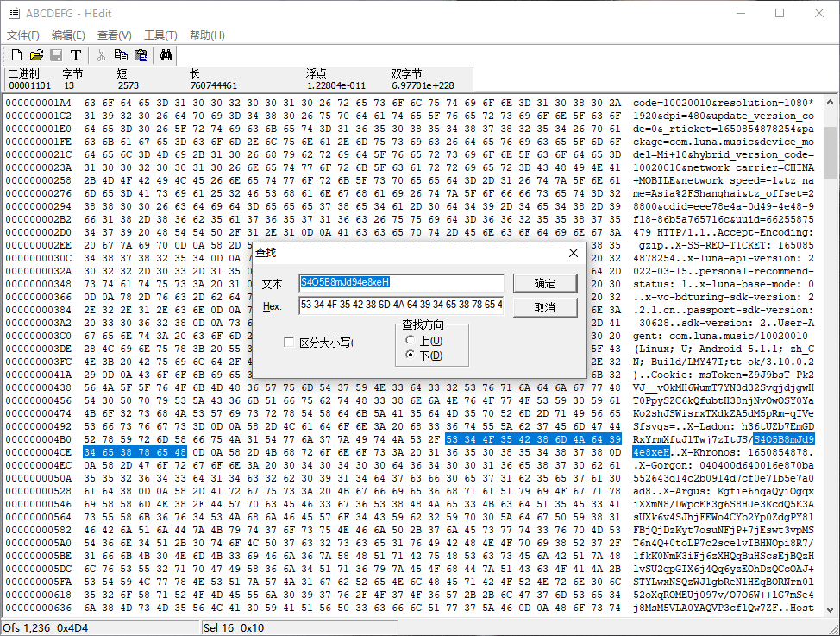
Task: Open Find using the binoculars icon
Action: point(165,54)
